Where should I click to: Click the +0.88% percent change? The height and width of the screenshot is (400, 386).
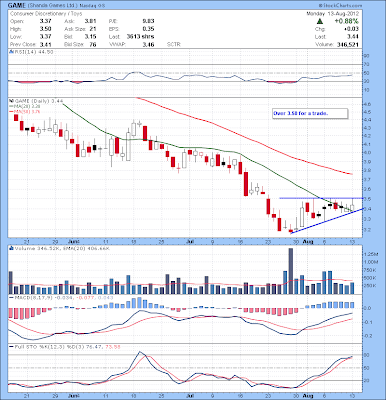(x=347, y=21)
